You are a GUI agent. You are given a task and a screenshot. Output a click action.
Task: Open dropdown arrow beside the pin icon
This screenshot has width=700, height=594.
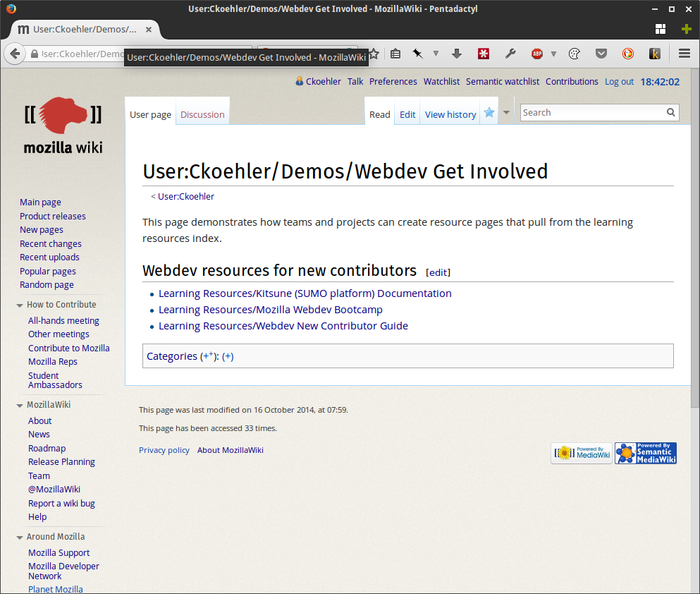pyautogui.click(x=436, y=54)
